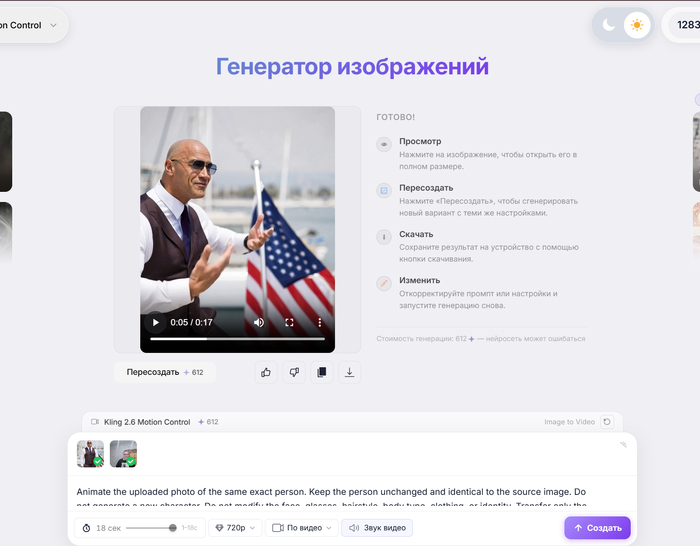Viewport: 700px width, 546px height.
Task: Click the collapse icon in the prompt panel corner
Action: click(x=623, y=444)
